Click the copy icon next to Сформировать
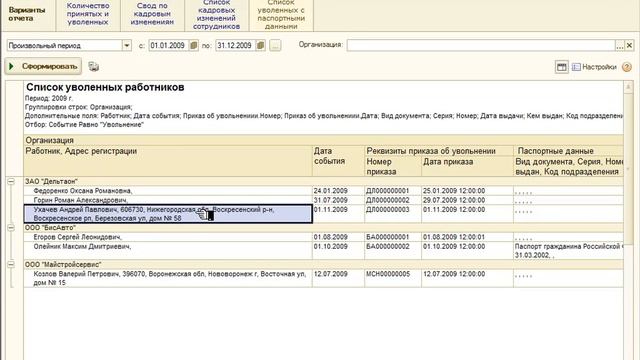The image size is (640, 360). [93, 67]
